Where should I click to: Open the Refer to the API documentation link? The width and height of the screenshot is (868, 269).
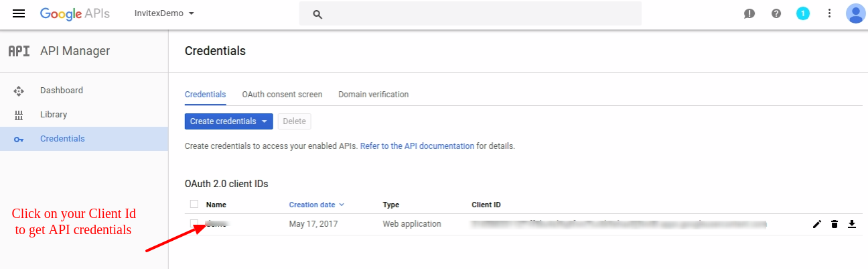(x=417, y=146)
